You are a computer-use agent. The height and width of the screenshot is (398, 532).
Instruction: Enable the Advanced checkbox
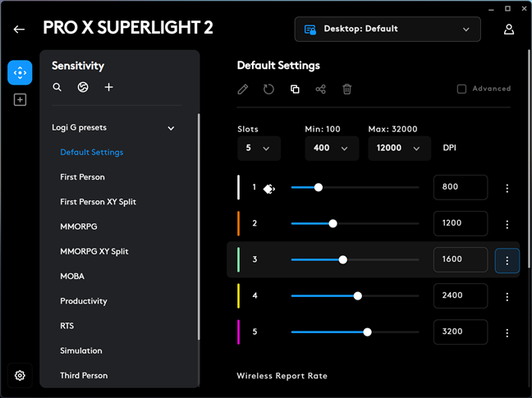461,89
